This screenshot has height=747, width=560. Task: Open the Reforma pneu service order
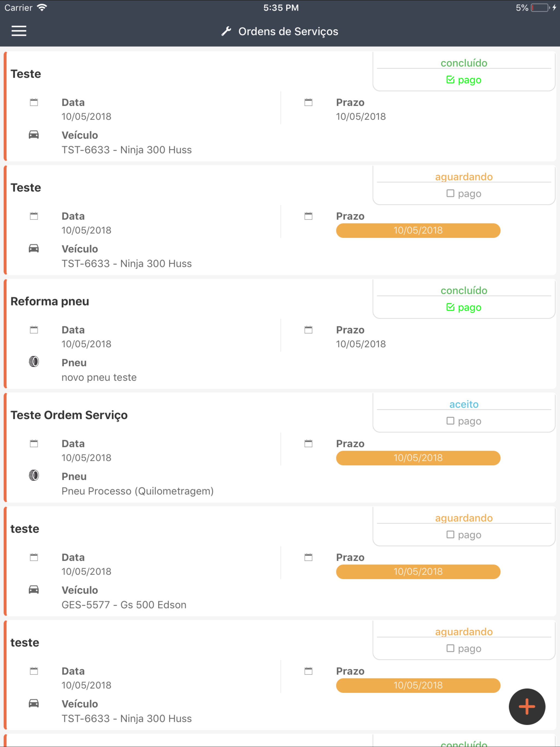coord(50,301)
